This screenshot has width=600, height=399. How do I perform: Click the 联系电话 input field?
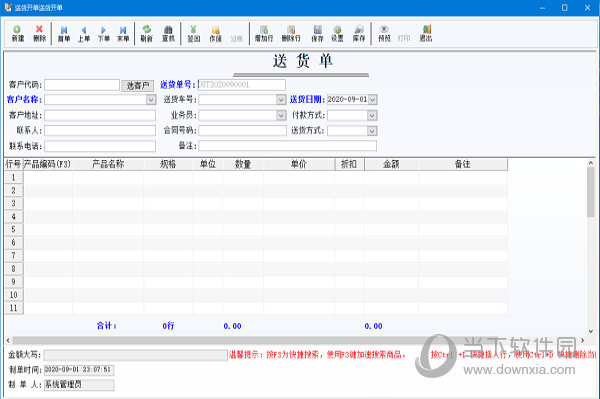click(x=100, y=146)
